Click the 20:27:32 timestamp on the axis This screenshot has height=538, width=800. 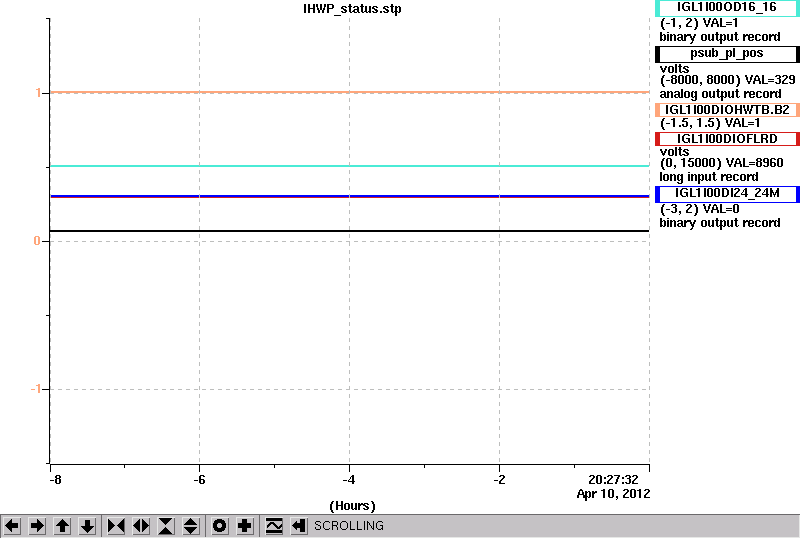pos(613,480)
